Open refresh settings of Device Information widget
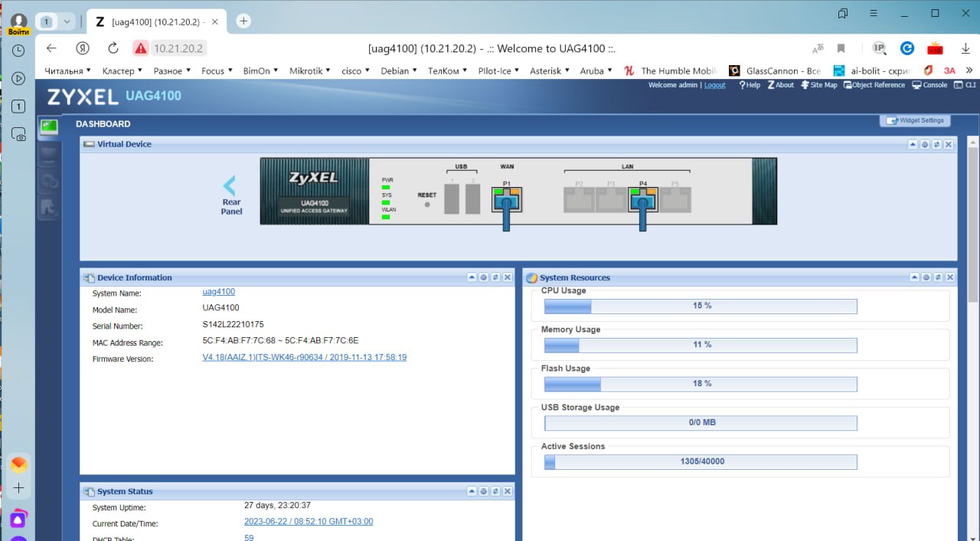980x541 pixels. pyautogui.click(x=484, y=277)
